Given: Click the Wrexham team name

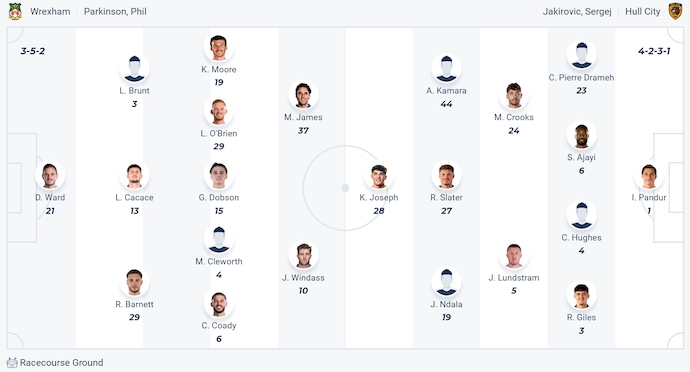Looking at the screenshot, I should [50, 11].
